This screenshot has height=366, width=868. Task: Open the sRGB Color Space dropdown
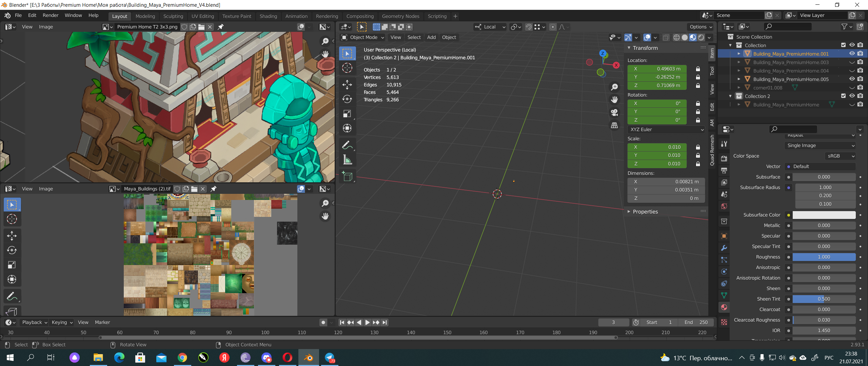pos(840,156)
